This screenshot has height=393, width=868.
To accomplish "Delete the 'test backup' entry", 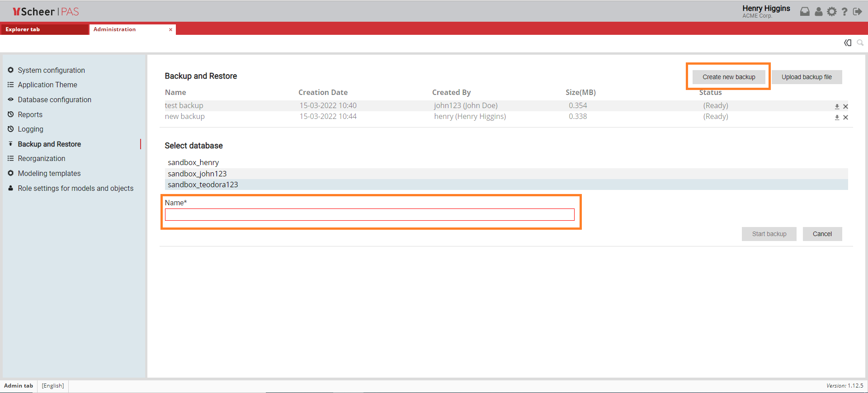I will [x=845, y=107].
